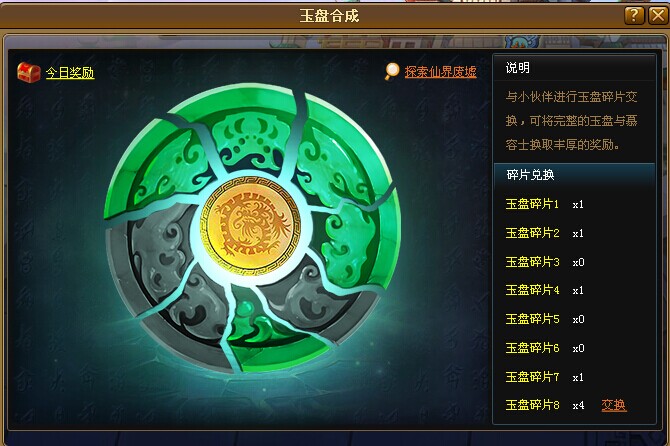
Task: Open the help question mark icon
Action: [634, 16]
